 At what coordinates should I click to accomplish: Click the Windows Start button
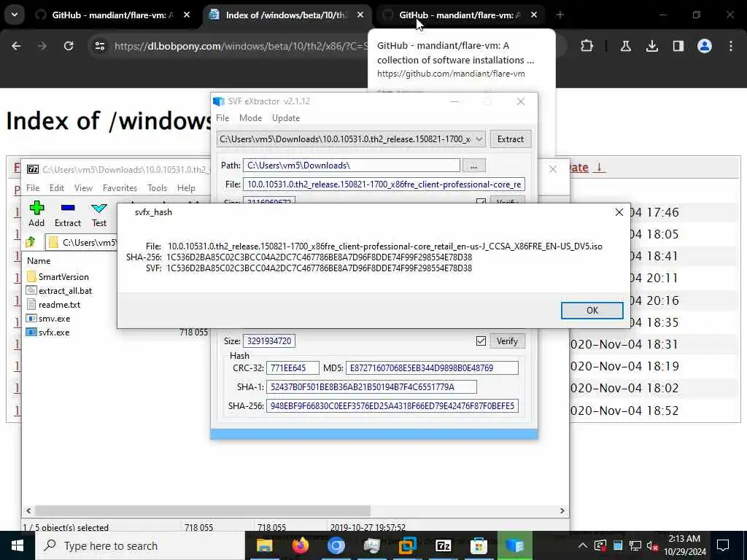[18, 545]
